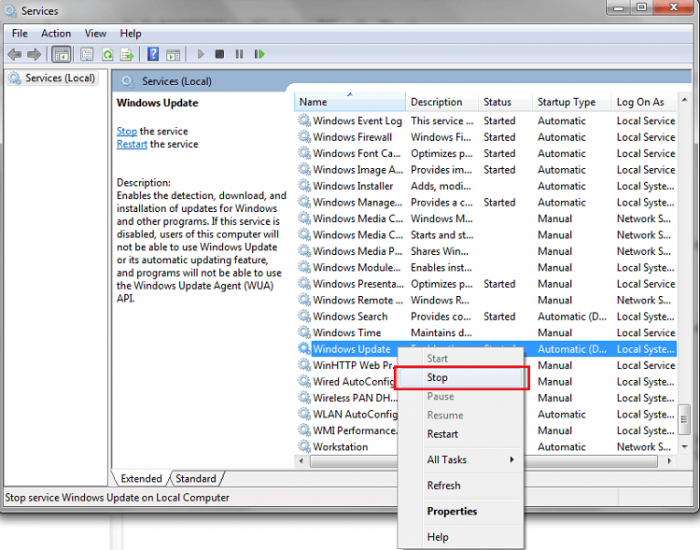Click the vertical scrollbar thumb
Image resolution: width=700 pixels, height=550 pixels.
tap(684, 419)
